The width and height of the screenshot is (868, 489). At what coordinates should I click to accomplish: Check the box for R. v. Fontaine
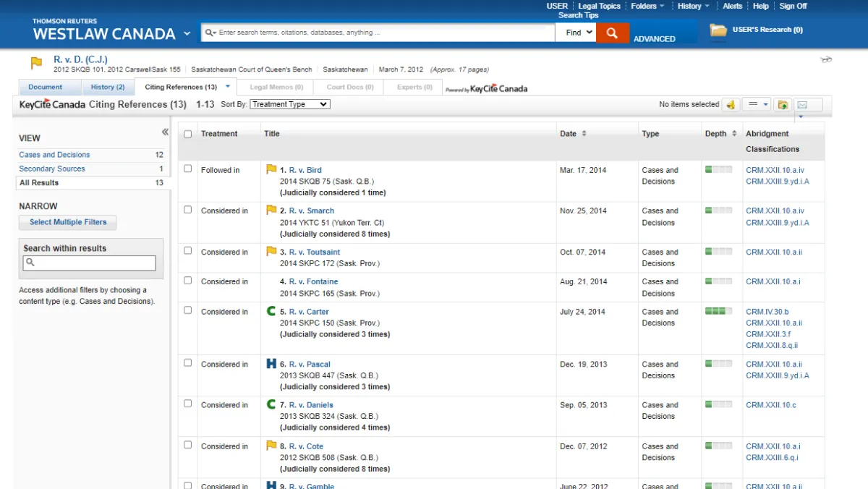(188, 281)
